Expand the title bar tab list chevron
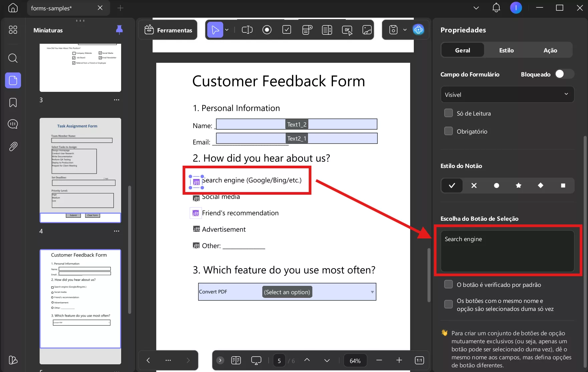Image resolution: width=588 pixels, height=372 pixels. pyautogui.click(x=476, y=8)
